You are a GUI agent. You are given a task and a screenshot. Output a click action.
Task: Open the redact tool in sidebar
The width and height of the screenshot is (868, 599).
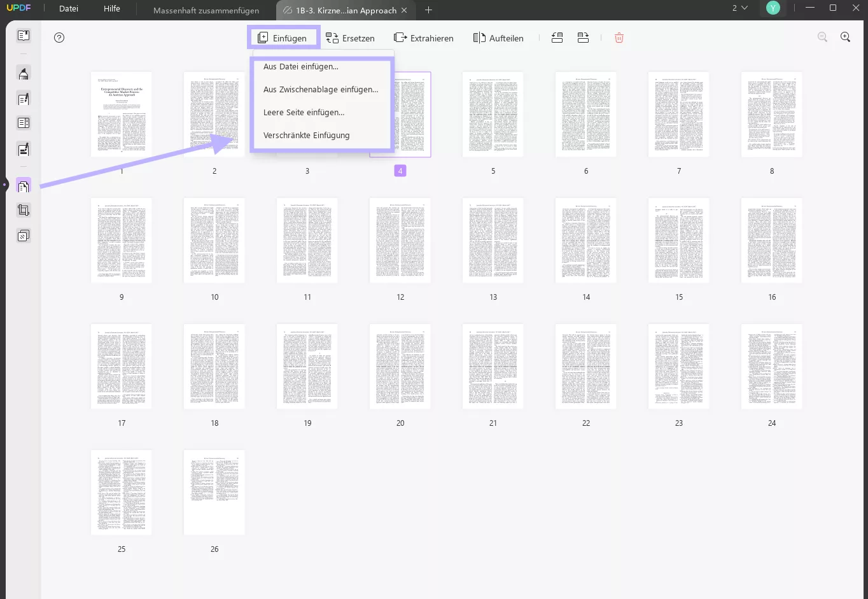tap(24, 150)
